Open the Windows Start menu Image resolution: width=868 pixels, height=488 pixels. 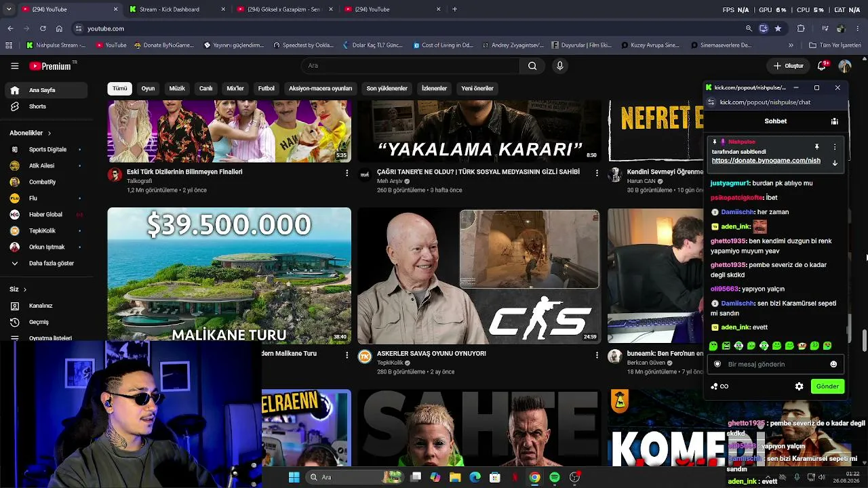(294, 477)
